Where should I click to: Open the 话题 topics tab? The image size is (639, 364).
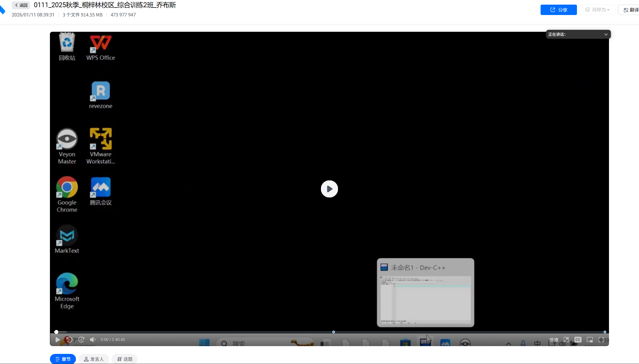(125, 359)
